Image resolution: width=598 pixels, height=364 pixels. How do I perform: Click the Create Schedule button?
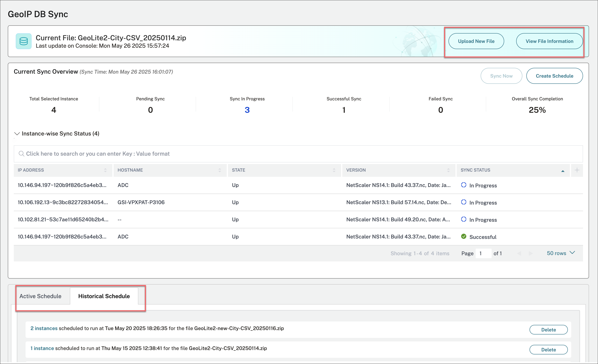554,76
